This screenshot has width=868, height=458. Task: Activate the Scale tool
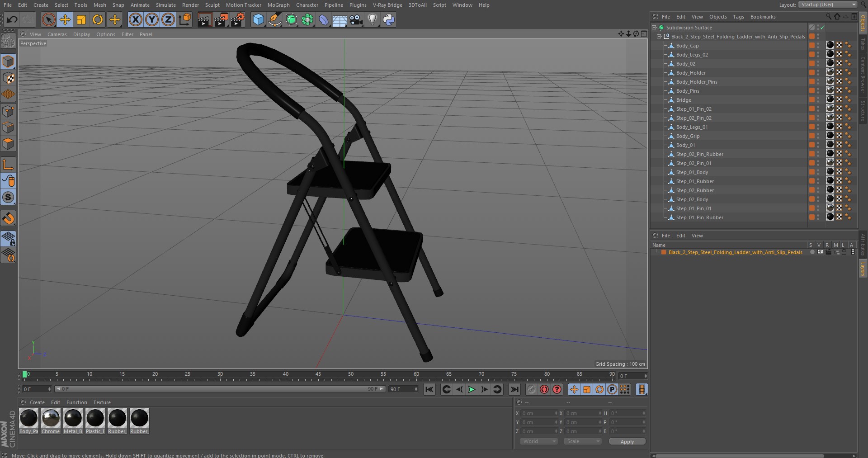[81, 19]
